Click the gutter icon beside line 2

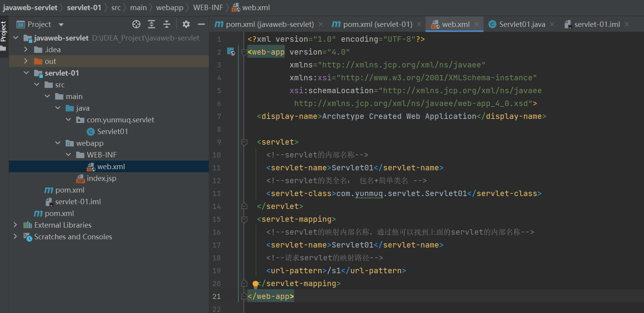tap(231, 52)
